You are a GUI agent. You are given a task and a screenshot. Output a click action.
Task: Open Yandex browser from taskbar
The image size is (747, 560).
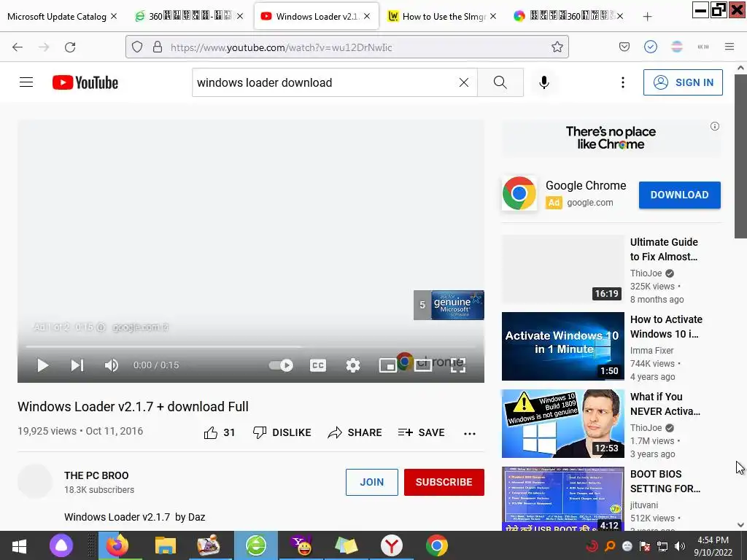pyautogui.click(x=391, y=545)
